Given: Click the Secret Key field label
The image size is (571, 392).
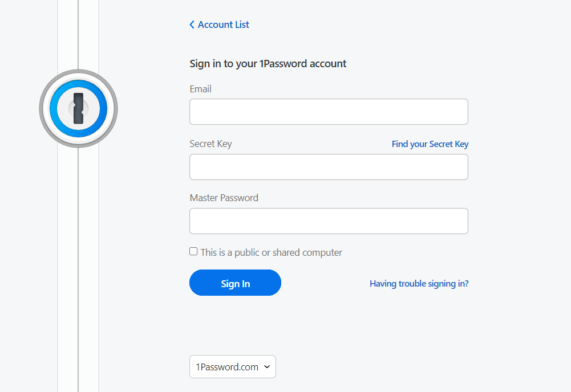Looking at the screenshot, I should (210, 144).
